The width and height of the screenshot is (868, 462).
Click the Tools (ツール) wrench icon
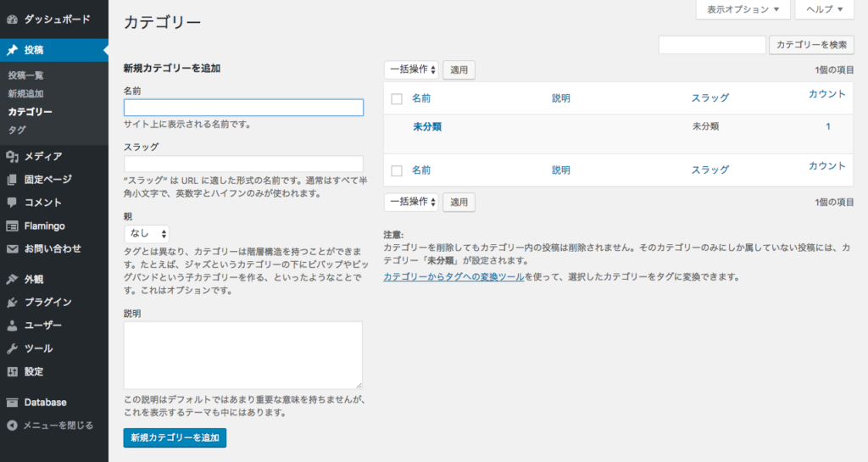pos(12,348)
